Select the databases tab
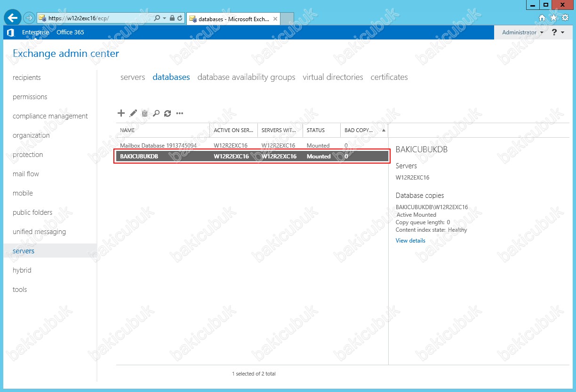 [x=171, y=77]
